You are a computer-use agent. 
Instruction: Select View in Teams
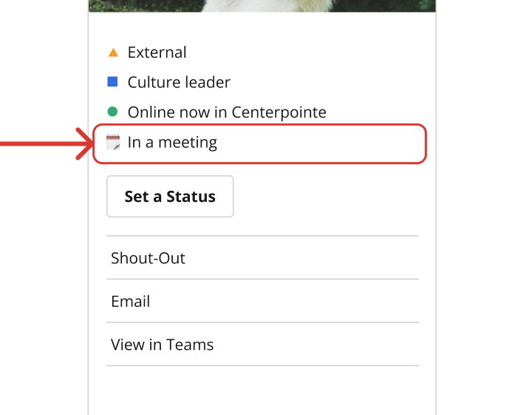click(162, 345)
